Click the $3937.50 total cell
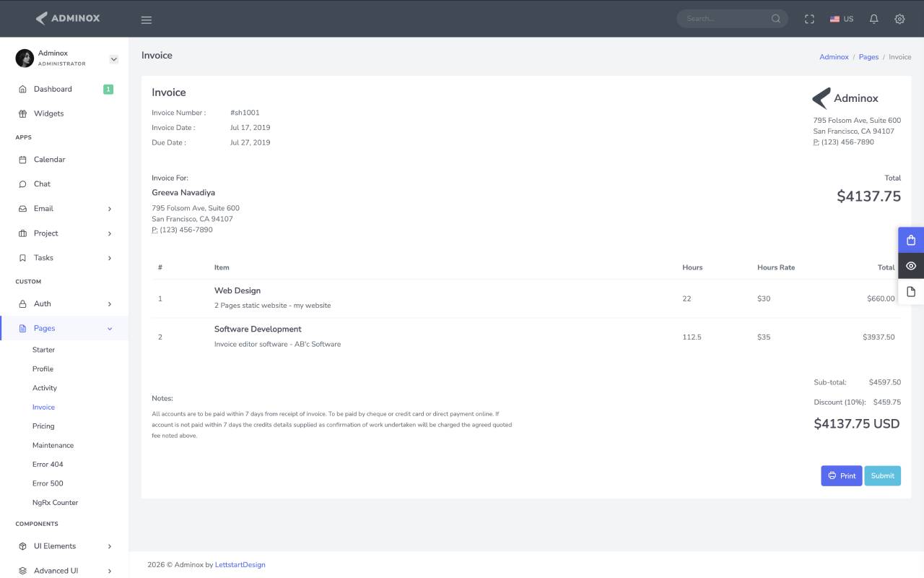This screenshot has height=578, width=924. 879,337
